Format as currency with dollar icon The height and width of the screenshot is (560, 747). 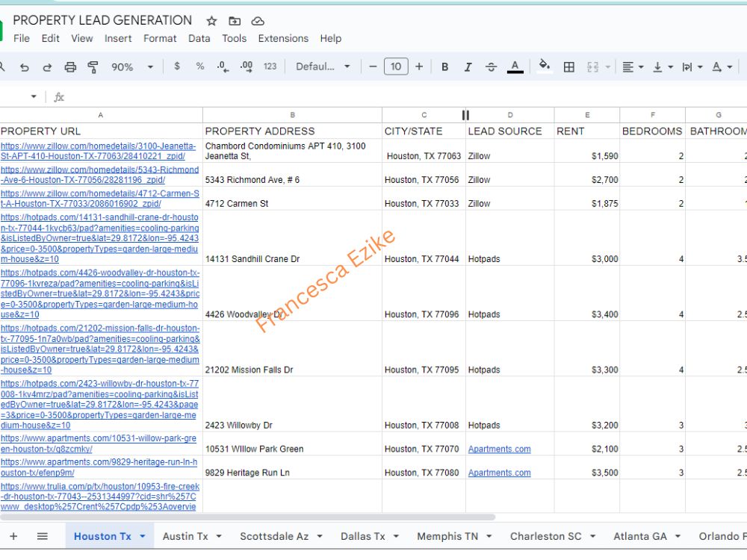tap(177, 66)
